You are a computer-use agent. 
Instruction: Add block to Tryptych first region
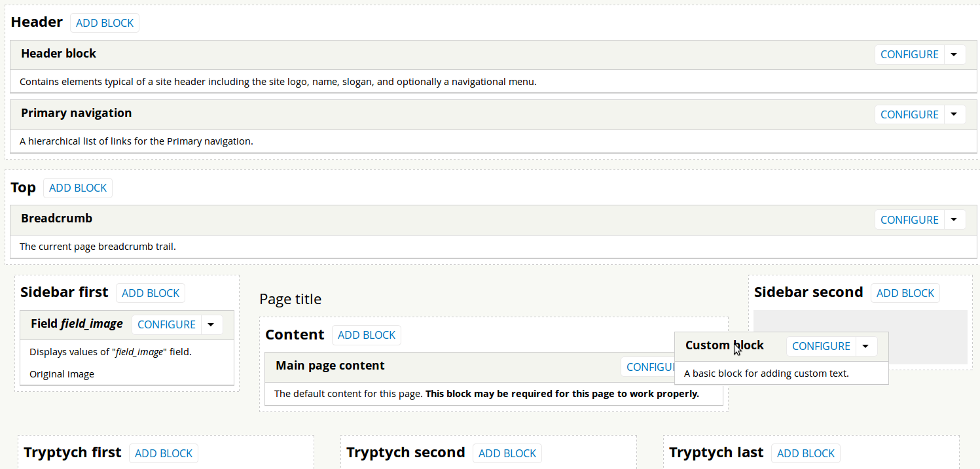[x=164, y=453]
